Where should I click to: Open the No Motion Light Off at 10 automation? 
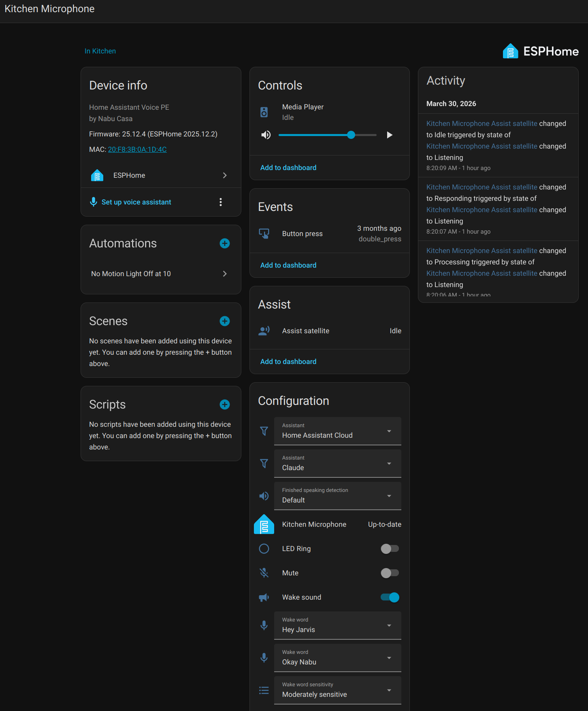coord(161,274)
